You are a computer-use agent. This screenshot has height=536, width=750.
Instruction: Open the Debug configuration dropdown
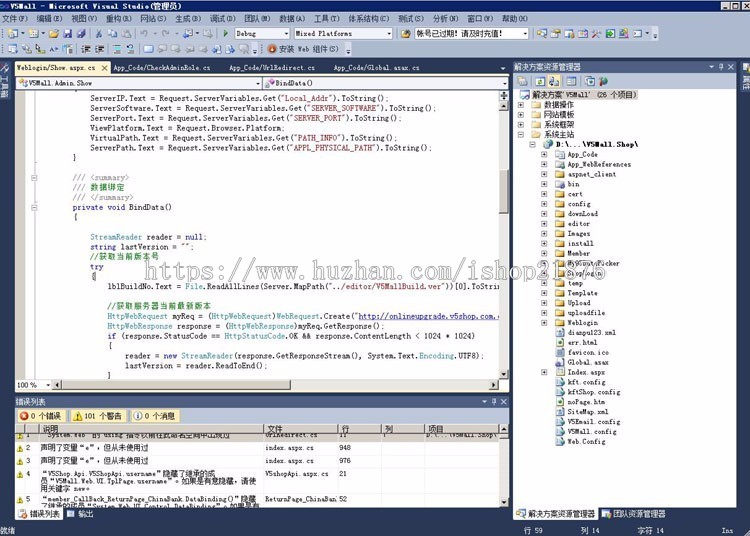[287, 33]
